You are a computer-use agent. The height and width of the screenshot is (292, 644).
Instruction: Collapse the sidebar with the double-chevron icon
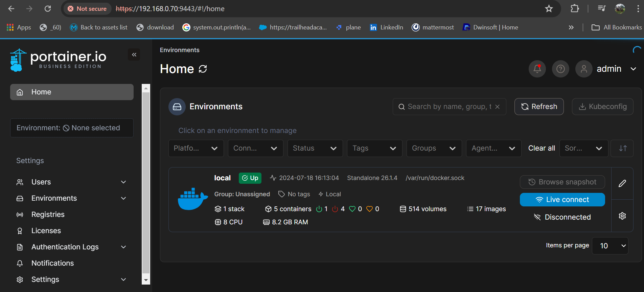tap(134, 54)
